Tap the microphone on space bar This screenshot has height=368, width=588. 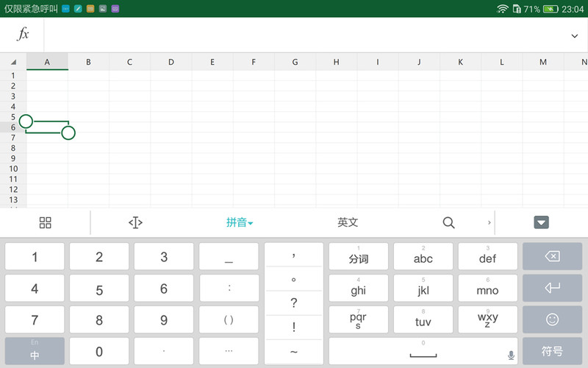coord(511,355)
